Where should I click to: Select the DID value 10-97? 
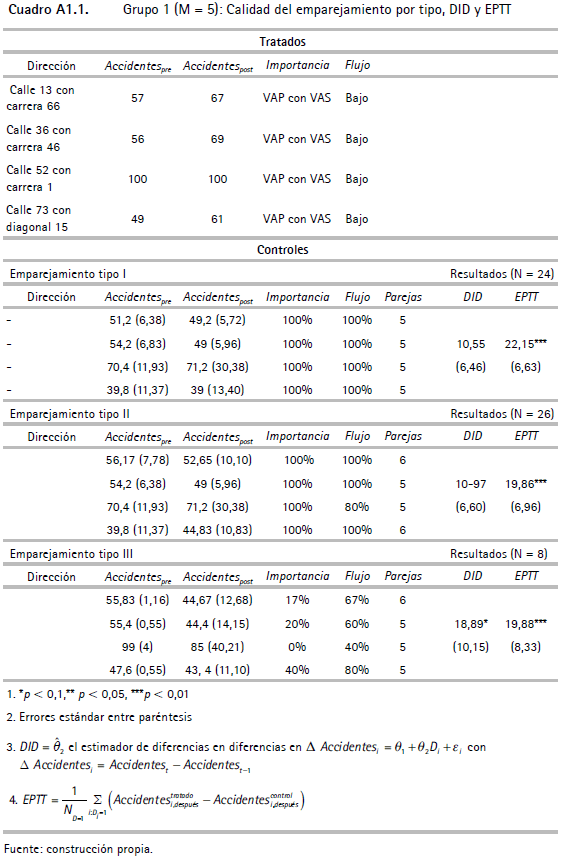click(471, 484)
